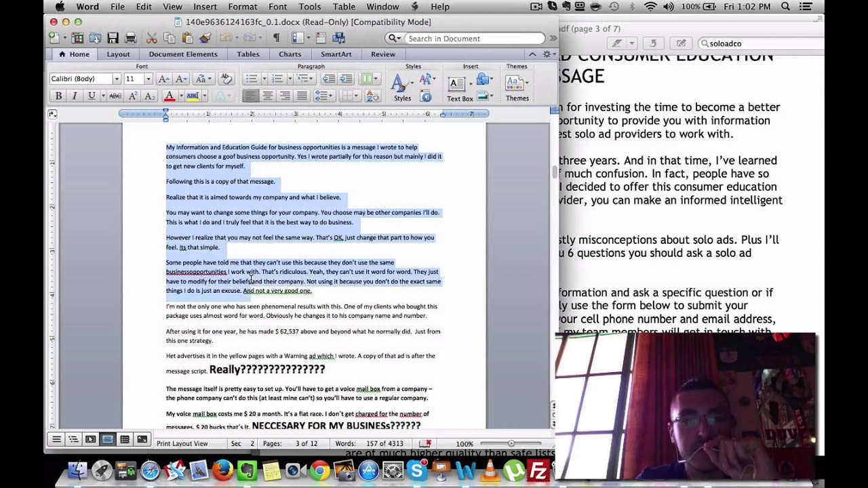The height and width of the screenshot is (488, 868).
Task: Open the font size dropdown
Action: pyautogui.click(x=148, y=79)
